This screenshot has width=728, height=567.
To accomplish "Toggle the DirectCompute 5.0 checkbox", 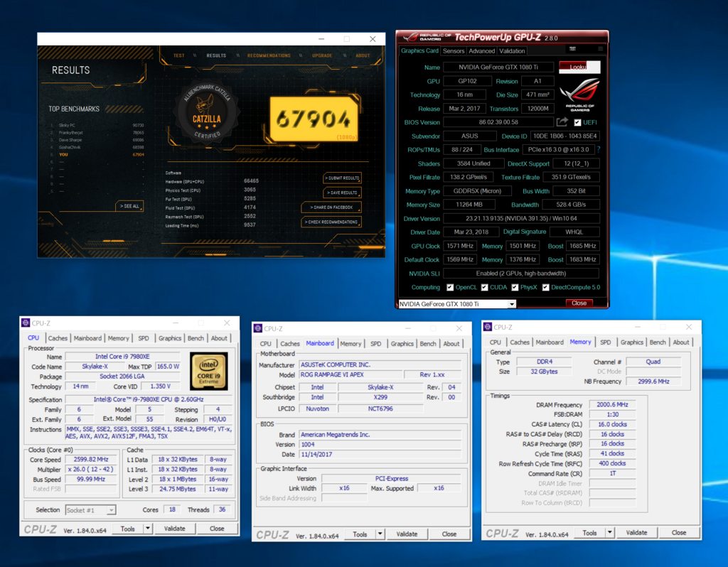I will point(545,287).
